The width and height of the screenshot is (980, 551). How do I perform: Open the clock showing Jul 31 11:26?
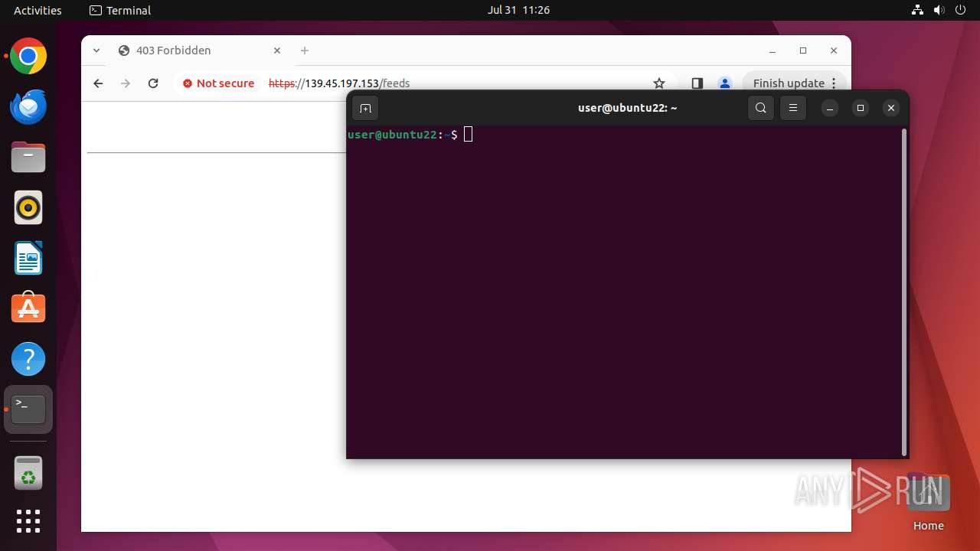(518, 10)
